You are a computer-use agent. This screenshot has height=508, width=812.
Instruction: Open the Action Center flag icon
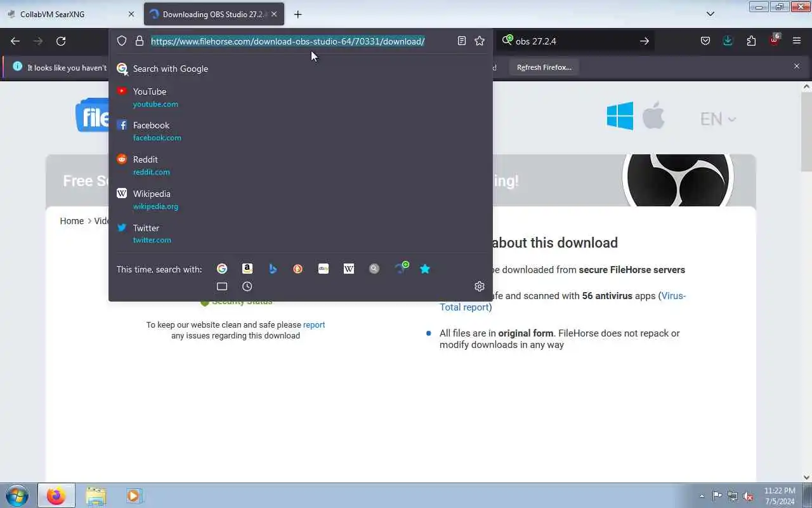click(717, 496)
